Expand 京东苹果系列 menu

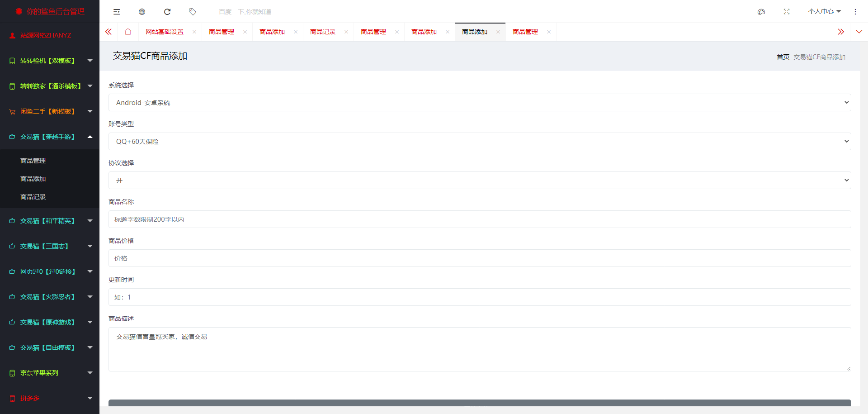50,373
